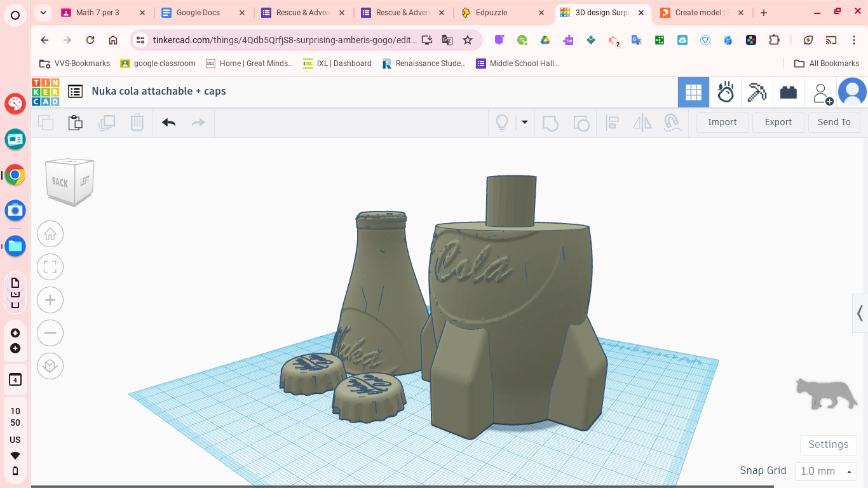Open the IXL Dashboard bookmark

click(x=337, y=64)
